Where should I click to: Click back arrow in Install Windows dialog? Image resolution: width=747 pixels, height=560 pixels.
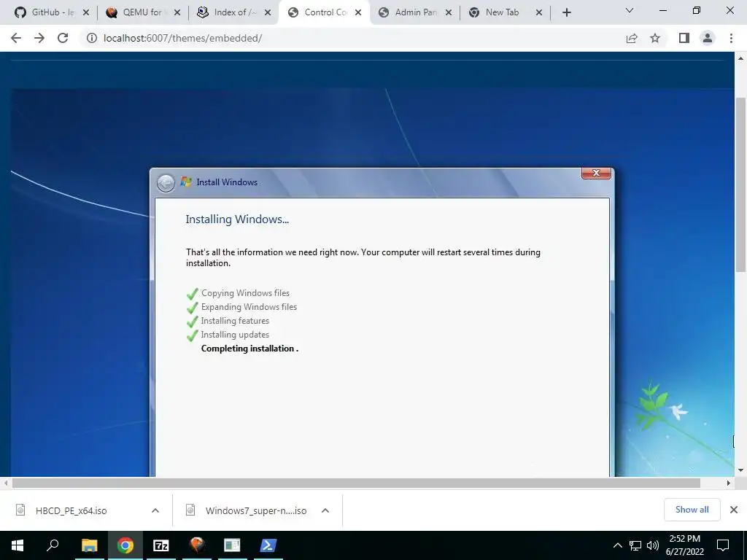click(x=166, y=183)
